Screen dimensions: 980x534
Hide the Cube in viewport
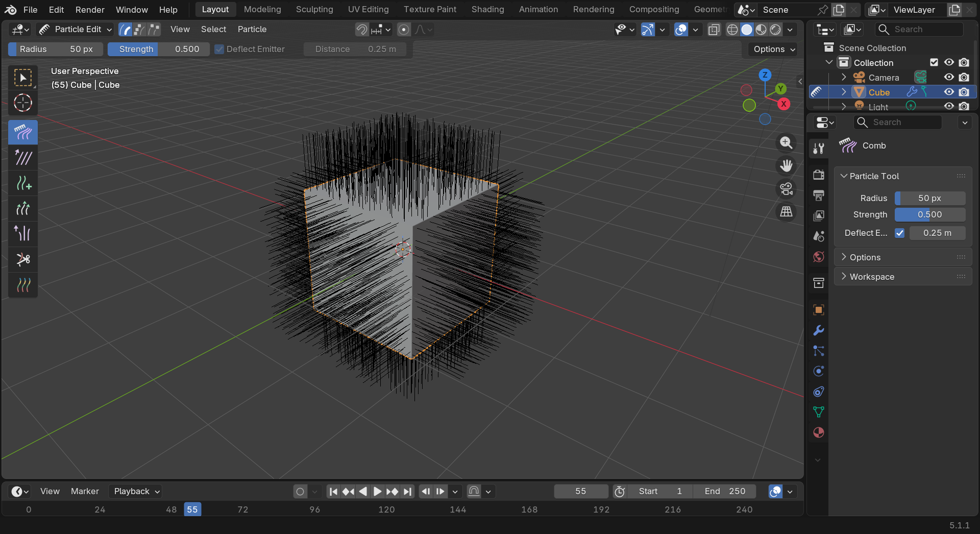point(949,92)
